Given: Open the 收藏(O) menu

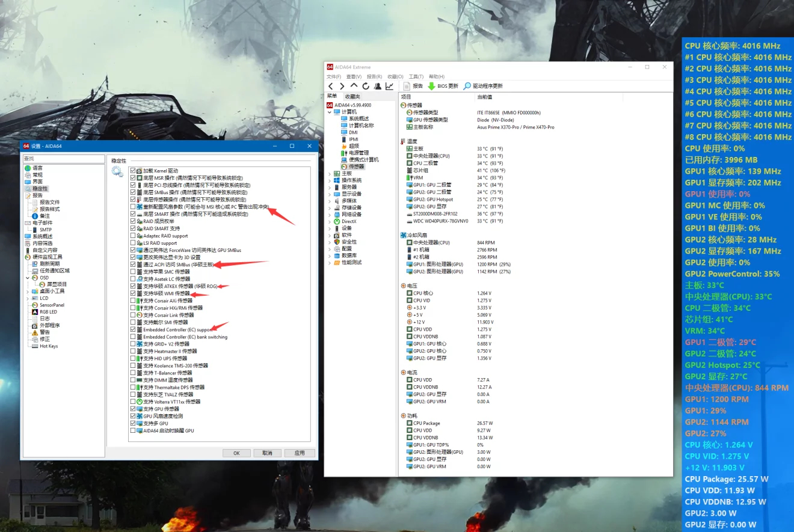Looking at the screenshot, I should [x=395, y=77].
